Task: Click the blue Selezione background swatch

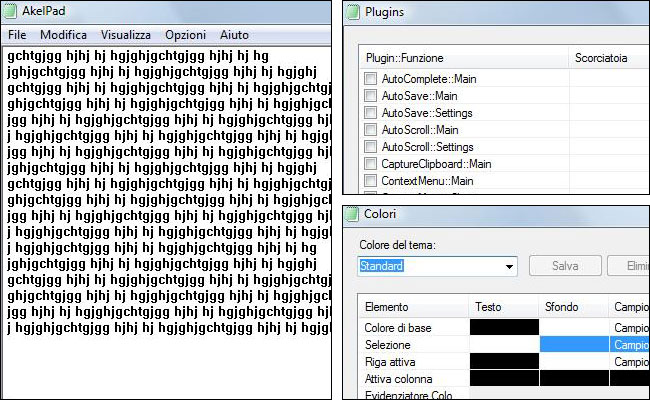Action: [573, 344]
